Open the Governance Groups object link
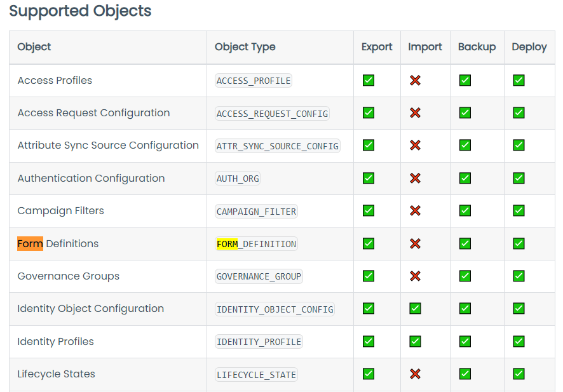Viewport: 563px width, 392px height. [68, 276]
